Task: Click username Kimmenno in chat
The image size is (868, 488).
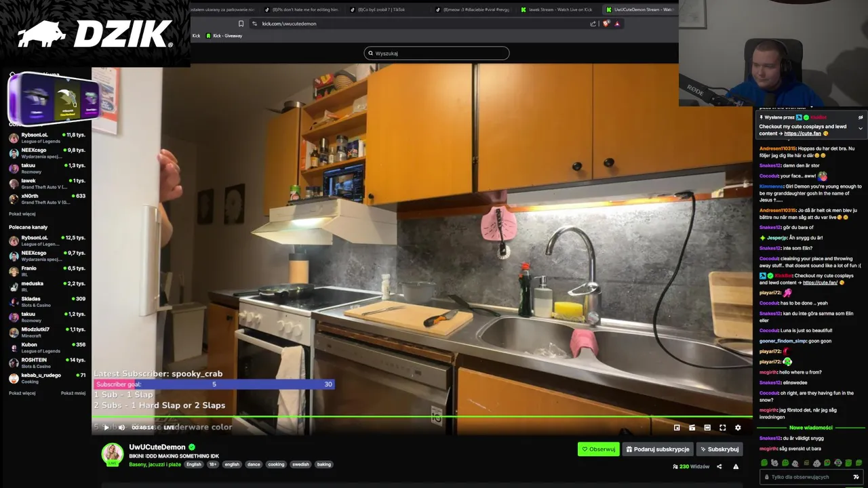Action: point(771,186)
